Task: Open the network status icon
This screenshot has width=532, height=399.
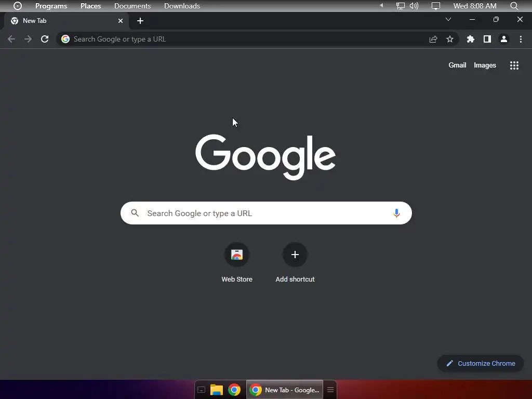Action: pos(401,6)
